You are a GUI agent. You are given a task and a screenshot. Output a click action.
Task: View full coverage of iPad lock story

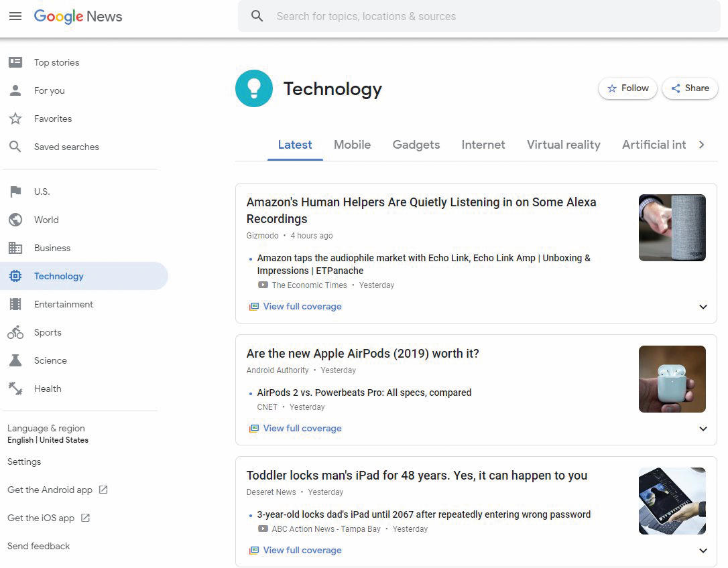302,551
